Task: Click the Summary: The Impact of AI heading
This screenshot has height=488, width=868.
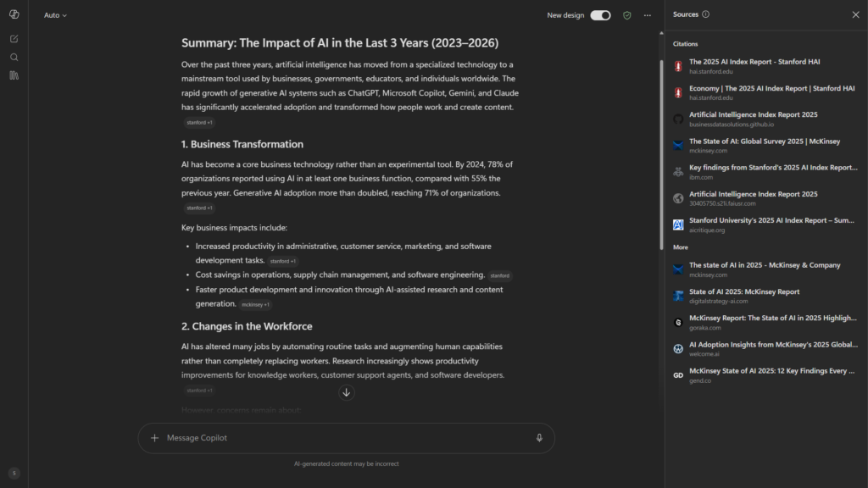Action: pyautogui.click(x=340, y=42)
